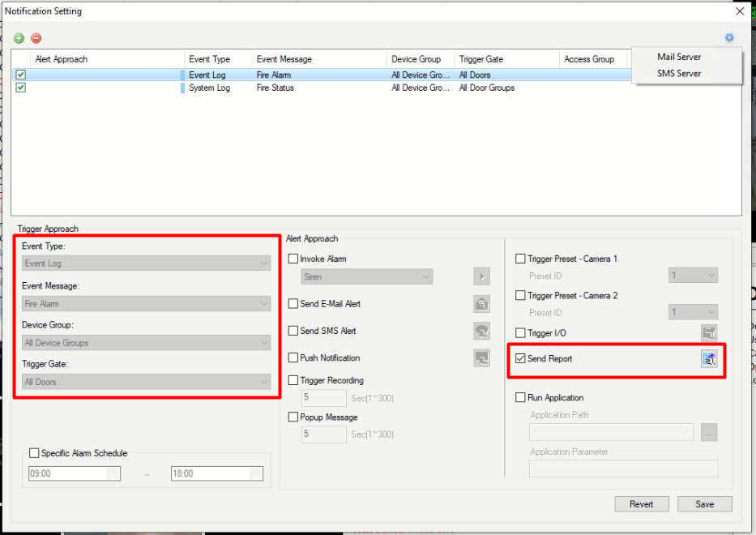The height and width of the screenshot is (535, 756).
Task: Enable Send E-Mail Alert checkbox
Action: [293, 303]
